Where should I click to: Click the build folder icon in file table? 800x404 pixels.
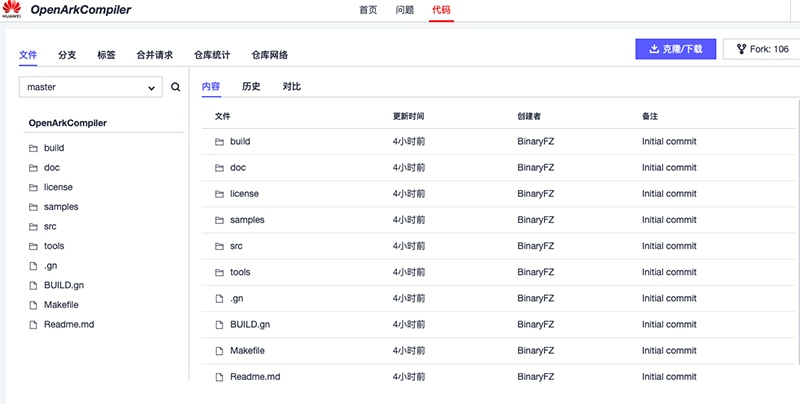click(x=219, y=141)
